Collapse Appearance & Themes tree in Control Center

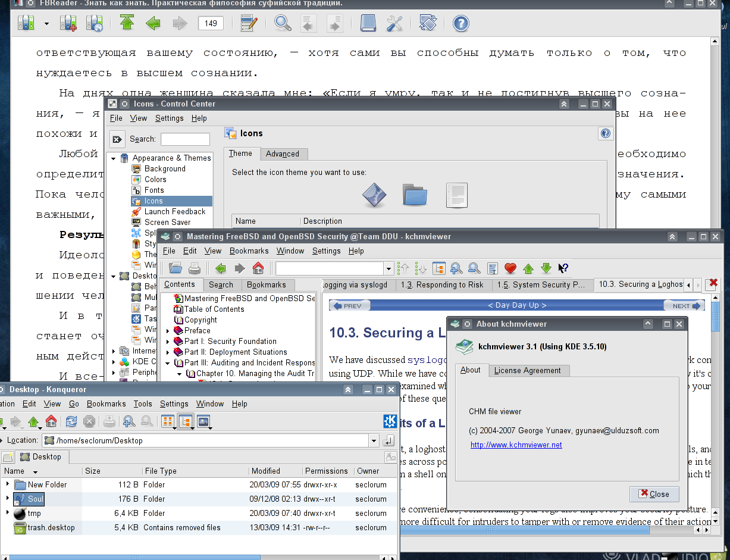pos(114,158)
